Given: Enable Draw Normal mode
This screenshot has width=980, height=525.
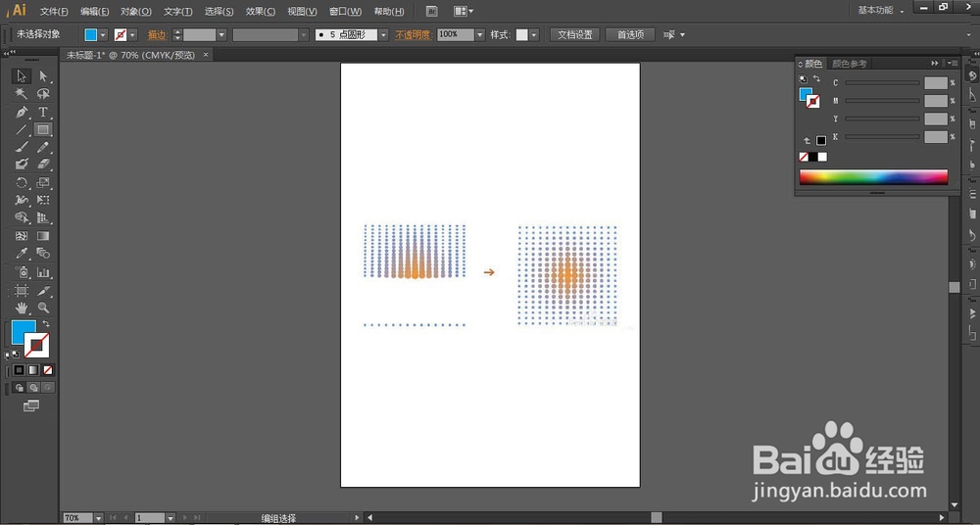Looking at the screenshot, I should tap(19, 388).
